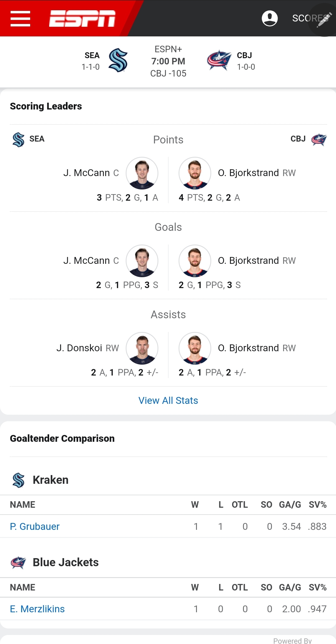
Task: Open the user profile icon
Action: pos(269,18)
